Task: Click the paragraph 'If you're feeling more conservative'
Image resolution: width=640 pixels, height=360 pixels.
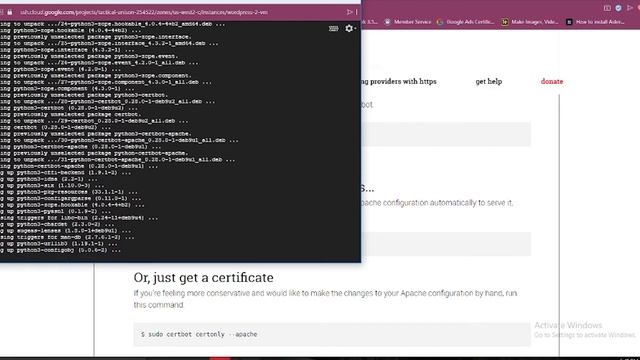Action: click(x=325, y=299)
